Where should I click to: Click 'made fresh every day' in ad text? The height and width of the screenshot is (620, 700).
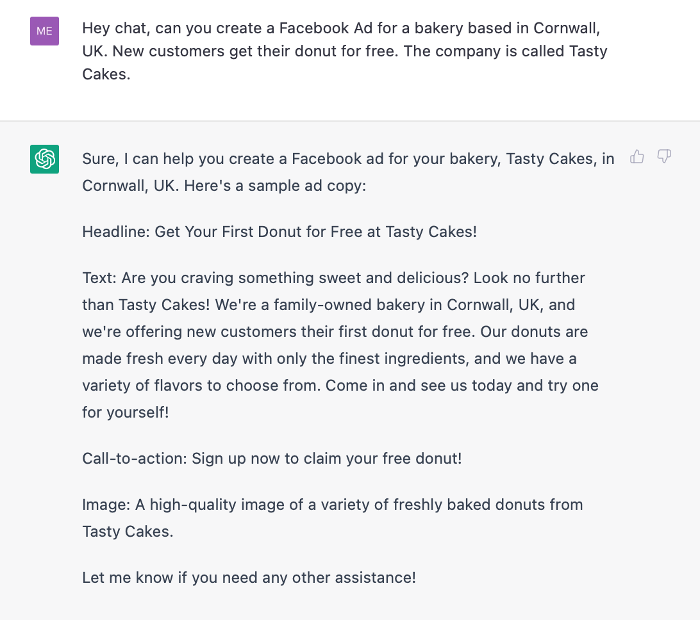pyautogui.click(x=160, y=358)
